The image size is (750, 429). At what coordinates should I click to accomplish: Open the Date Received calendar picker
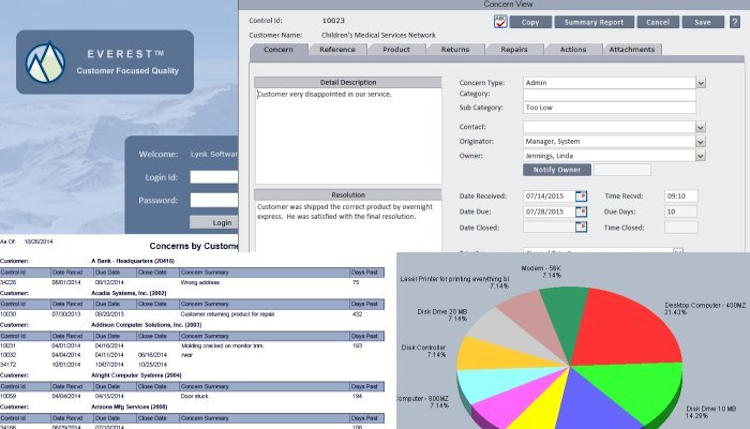coord(581,196)
